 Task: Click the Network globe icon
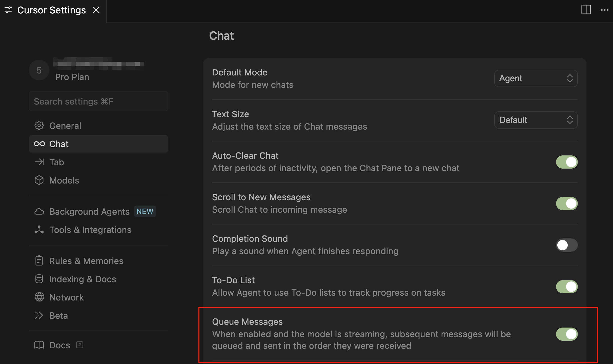(x=39, y=297)
